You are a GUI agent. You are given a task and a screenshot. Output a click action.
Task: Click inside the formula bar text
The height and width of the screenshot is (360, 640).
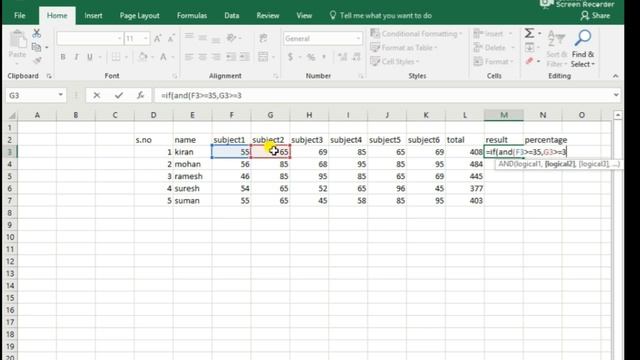point(201,96)
